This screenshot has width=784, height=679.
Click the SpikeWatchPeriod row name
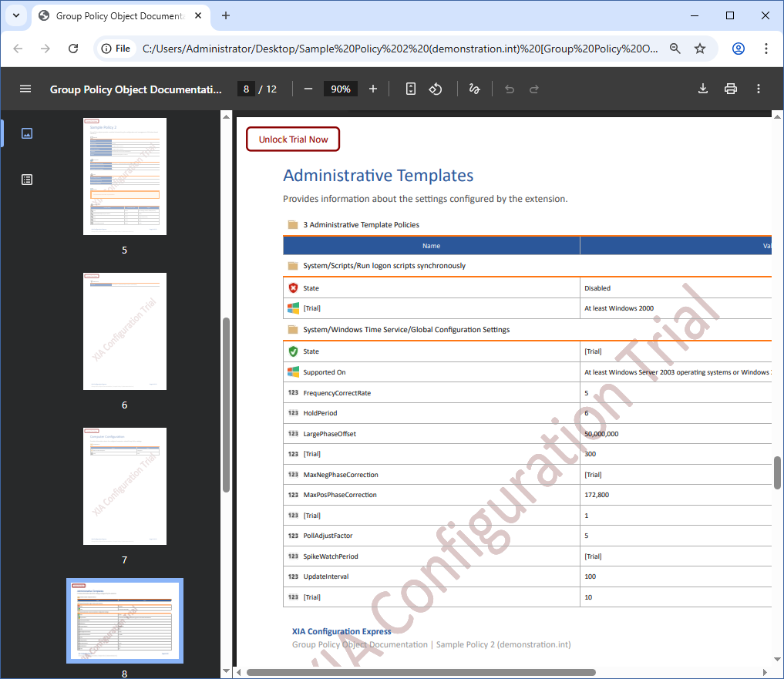[x=331, y=556]
